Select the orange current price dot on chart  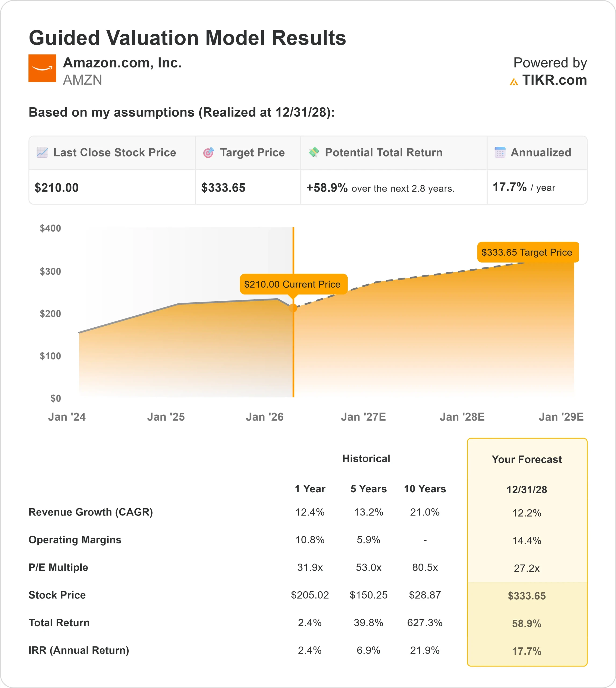[x=293, y=308]
